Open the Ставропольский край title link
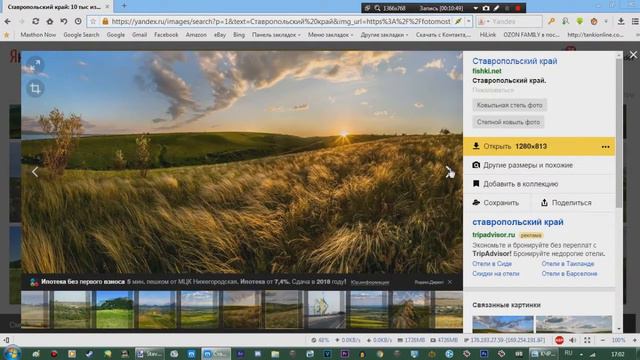 [514, 61]
